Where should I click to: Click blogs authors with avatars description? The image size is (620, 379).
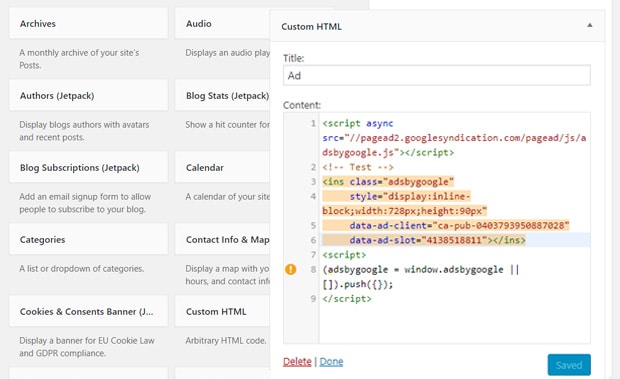pyautogui.click(x=84, y=131)
